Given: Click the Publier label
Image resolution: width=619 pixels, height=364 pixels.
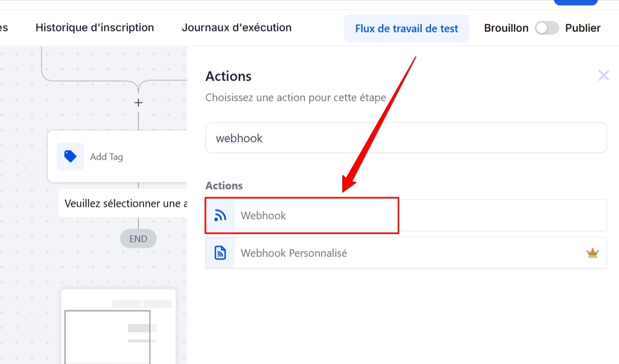Looking at the screenshot, I should 583,28.
